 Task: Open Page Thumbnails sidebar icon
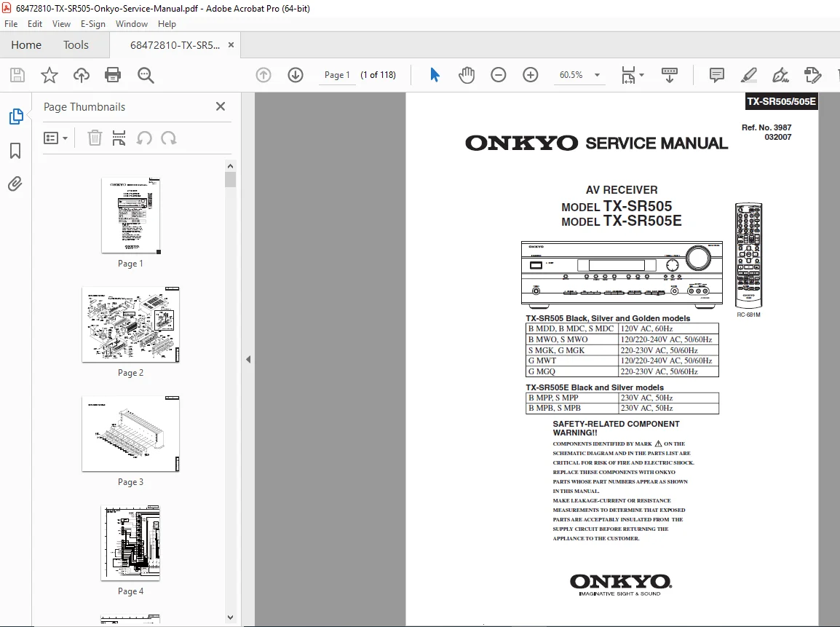16,117
